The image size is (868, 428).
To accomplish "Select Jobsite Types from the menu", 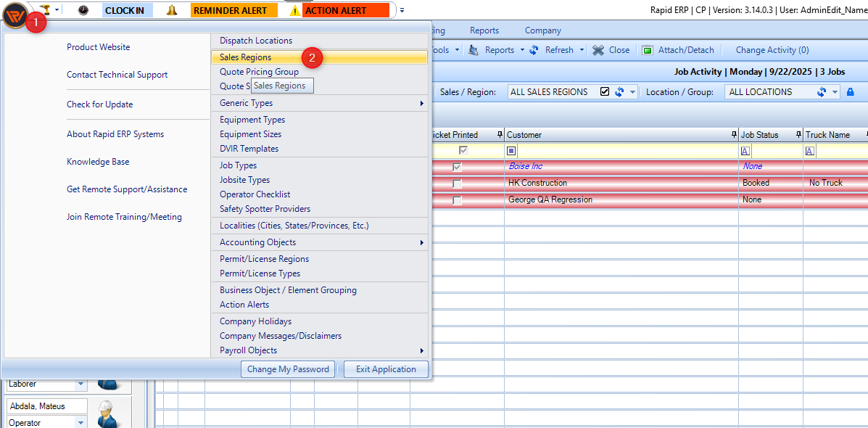I will (319, 179).
